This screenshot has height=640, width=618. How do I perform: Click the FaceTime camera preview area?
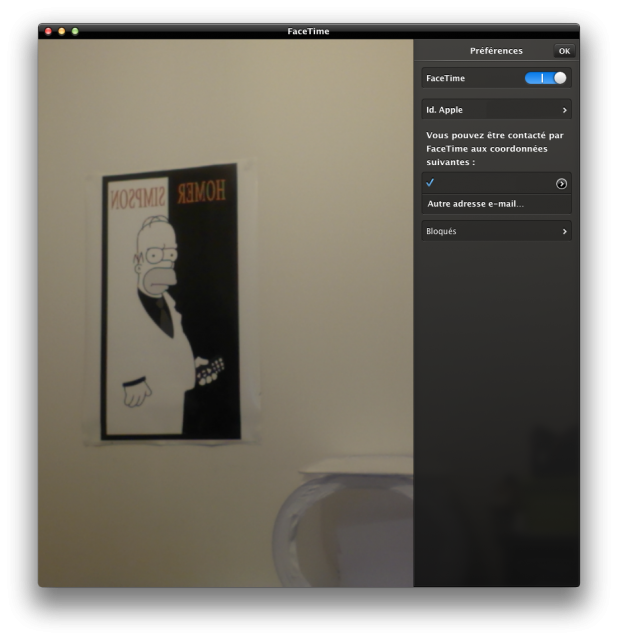click(x=226, y=313)
